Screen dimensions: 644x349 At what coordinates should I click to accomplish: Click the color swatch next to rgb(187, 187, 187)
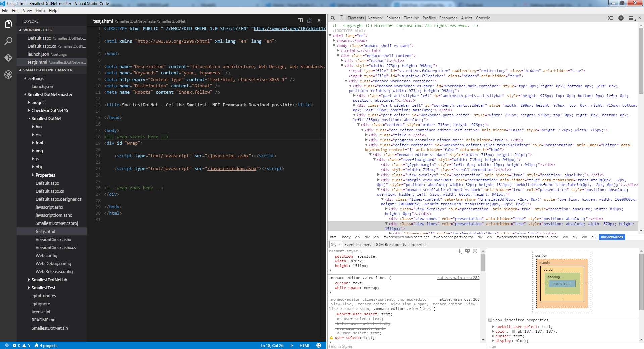(x=514, y=331)
